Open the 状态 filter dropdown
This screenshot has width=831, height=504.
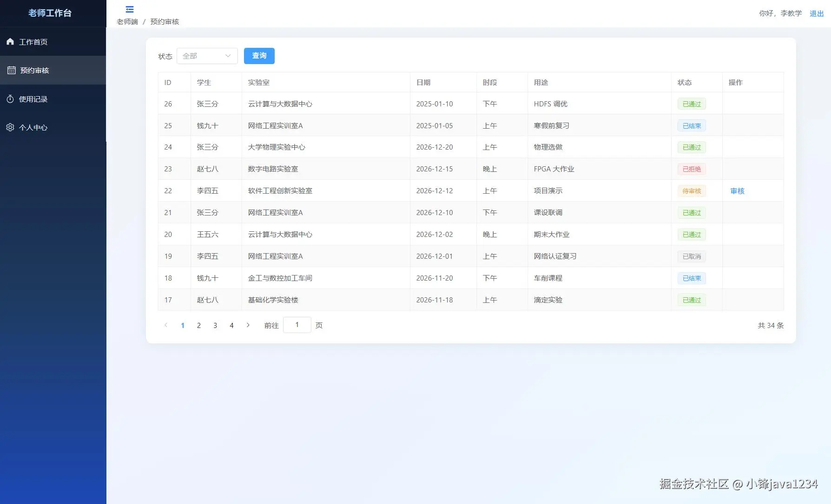pos(207,56)
